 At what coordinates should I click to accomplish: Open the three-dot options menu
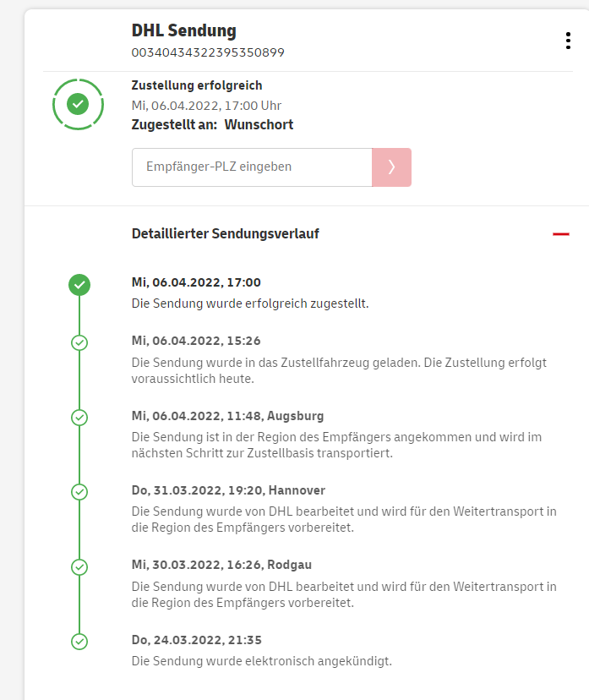click(x=567, y=41)
